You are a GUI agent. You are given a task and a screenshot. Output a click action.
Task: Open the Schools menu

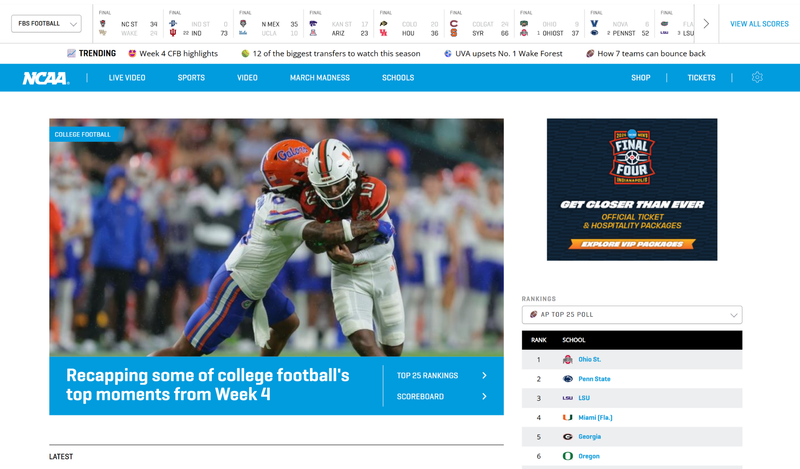coord(398,78)
